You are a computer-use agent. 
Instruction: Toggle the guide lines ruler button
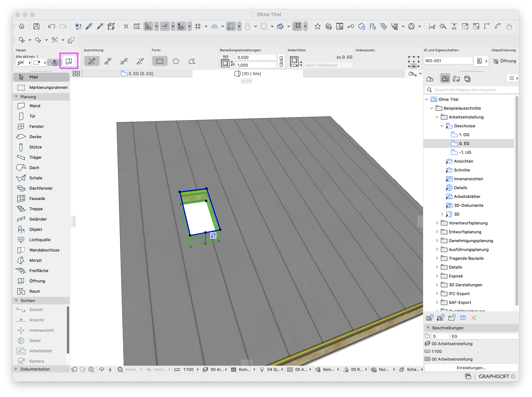tap(148, 26)
